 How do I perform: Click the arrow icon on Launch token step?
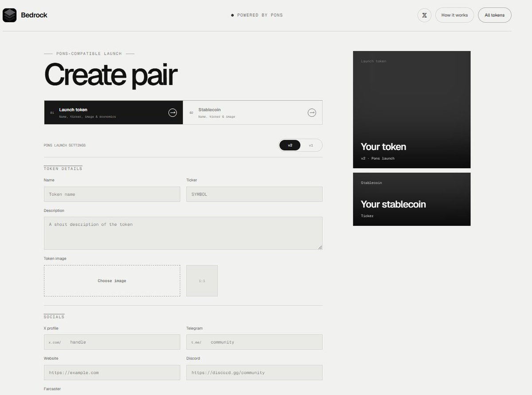[x=172, y=113]
